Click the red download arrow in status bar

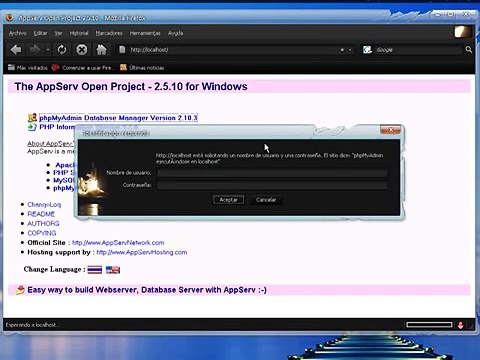point(460,325)
